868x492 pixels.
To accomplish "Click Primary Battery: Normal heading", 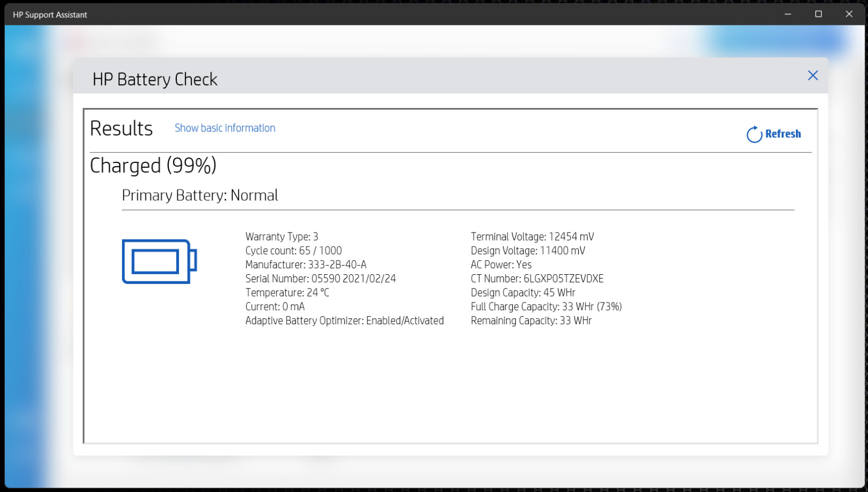I will point(200,195).
